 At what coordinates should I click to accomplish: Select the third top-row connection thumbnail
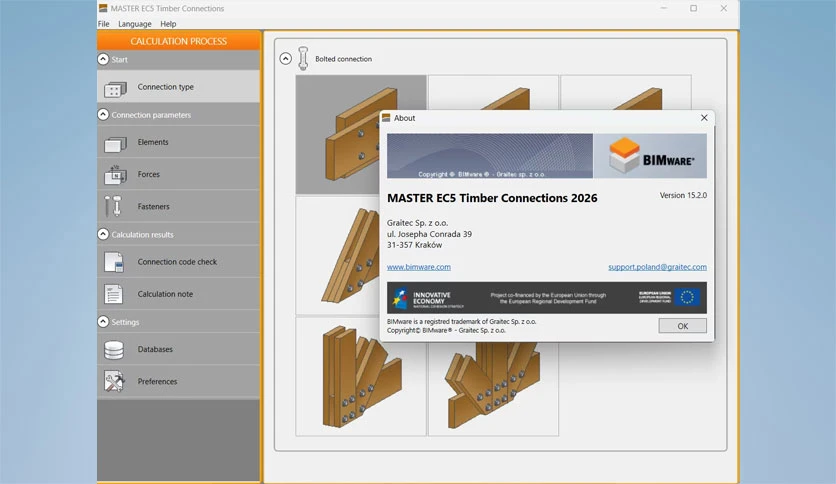coord(626,93)
